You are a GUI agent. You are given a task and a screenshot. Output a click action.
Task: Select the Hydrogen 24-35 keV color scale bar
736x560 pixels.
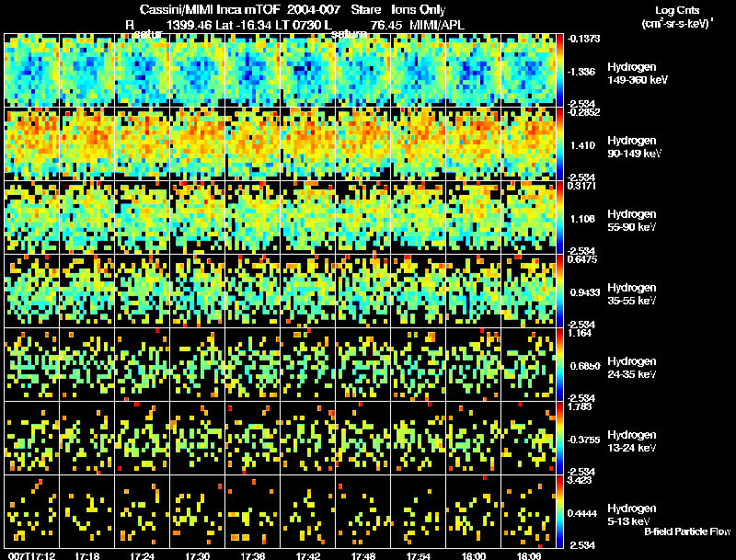pos(559,364)
